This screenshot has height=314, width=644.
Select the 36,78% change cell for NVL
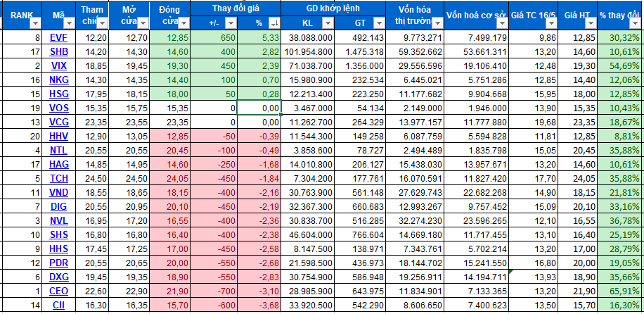[x=621, y=220]
